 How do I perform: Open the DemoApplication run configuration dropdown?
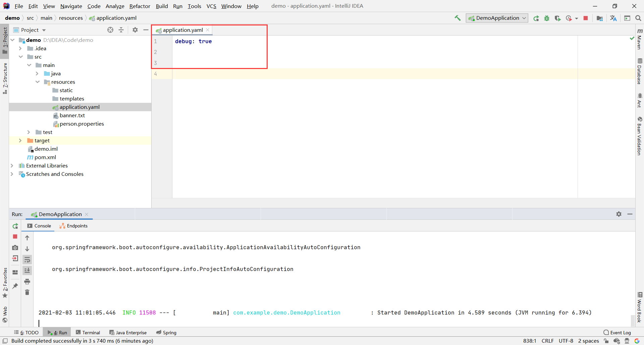[524, 18]
